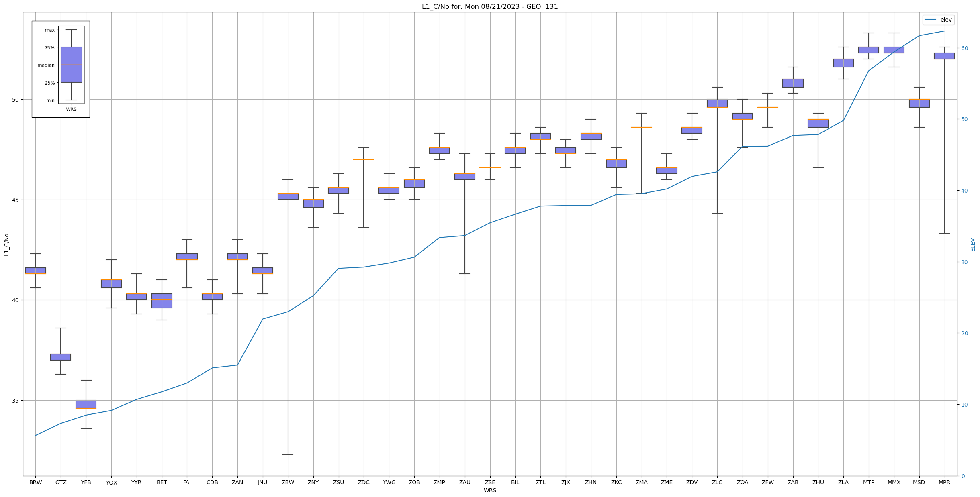This screenshot has height=497, width=980.
Task: Click the ZFW orange median line
Action: point(767,107)
